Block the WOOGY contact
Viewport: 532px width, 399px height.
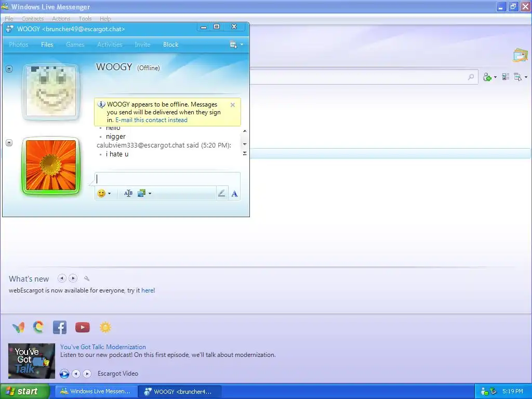tap(170, 45)
